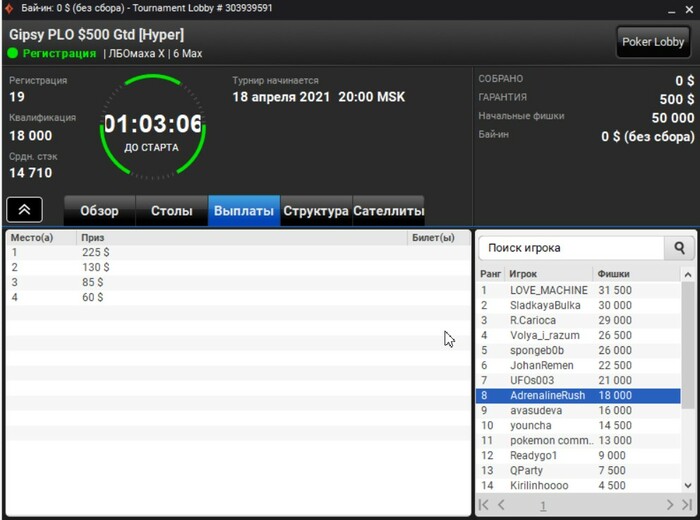The height and width of the screenshot is (520, 700).
Task: Open the Обзор tab
Action: point(100,211)
